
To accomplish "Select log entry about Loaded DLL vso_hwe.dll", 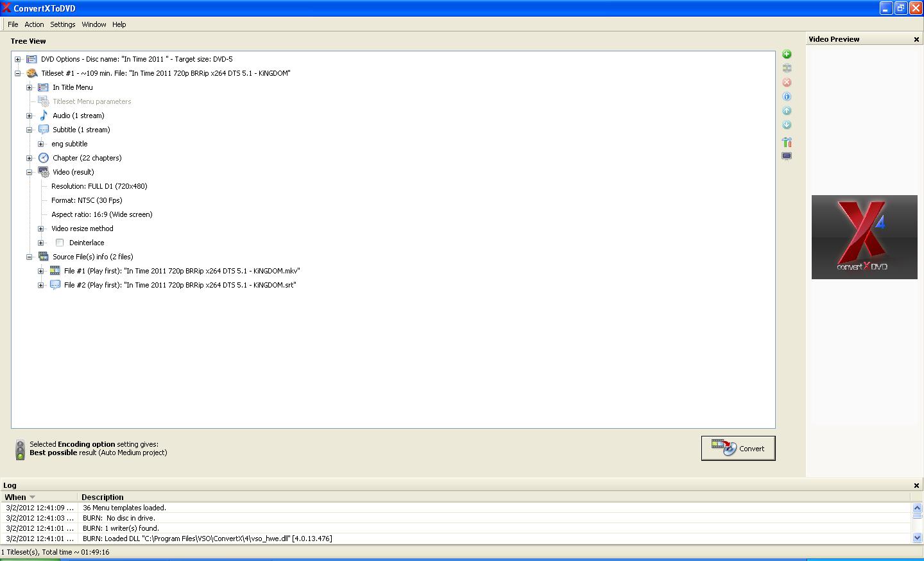I will tap(456, 538).
